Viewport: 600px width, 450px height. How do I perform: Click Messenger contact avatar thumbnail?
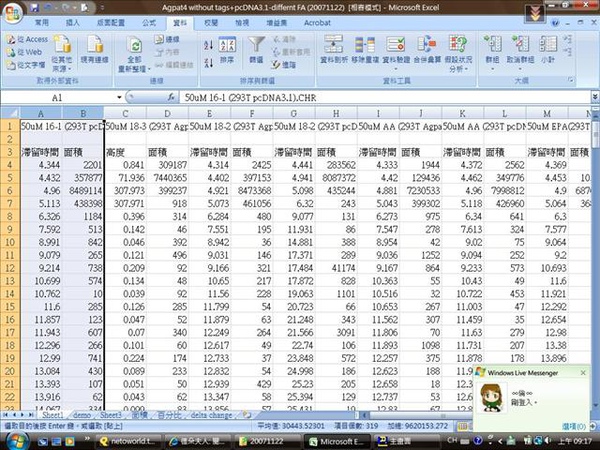click(x=491, y=398)
